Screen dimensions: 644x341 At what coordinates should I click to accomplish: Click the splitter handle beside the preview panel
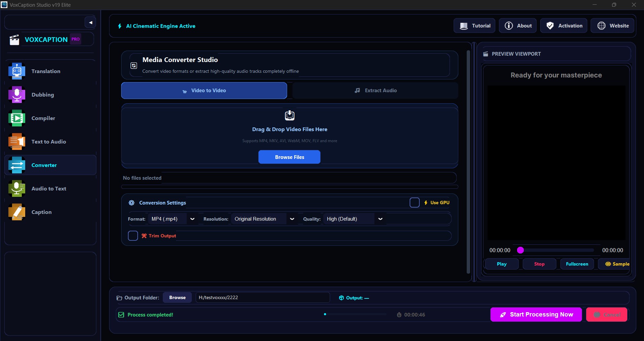pyautogui.click(x=474, y=162)
